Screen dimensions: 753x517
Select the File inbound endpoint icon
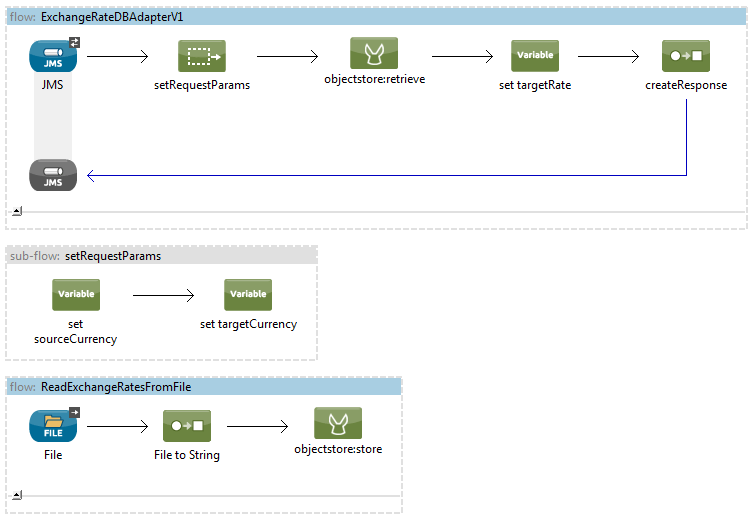coord(53,425)
